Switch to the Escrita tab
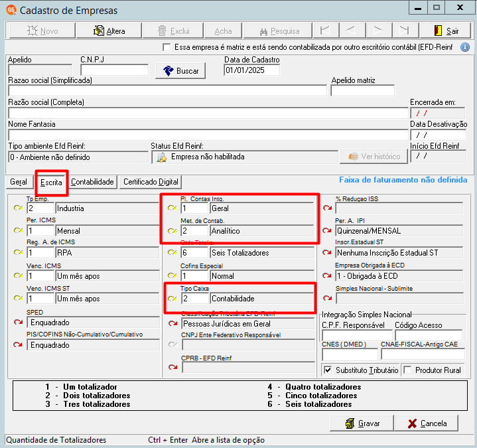The height and width of the screenshot is (448, 477). tap(51, 183)
